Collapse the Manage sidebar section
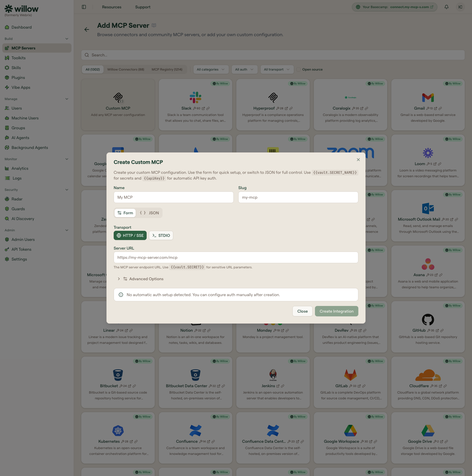Image resolution: width=472 pixels, height=476 pixels. (67, 99)
